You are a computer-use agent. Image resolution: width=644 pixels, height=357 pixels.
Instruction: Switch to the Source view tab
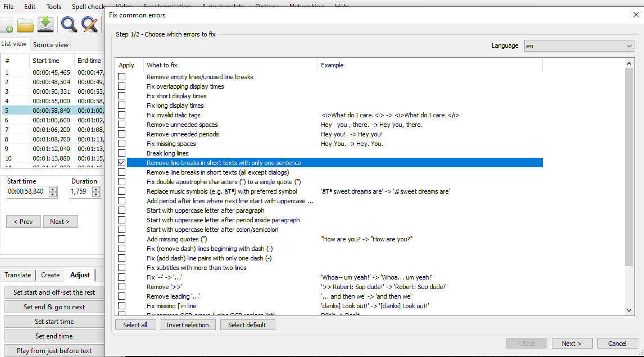(51, 45)
